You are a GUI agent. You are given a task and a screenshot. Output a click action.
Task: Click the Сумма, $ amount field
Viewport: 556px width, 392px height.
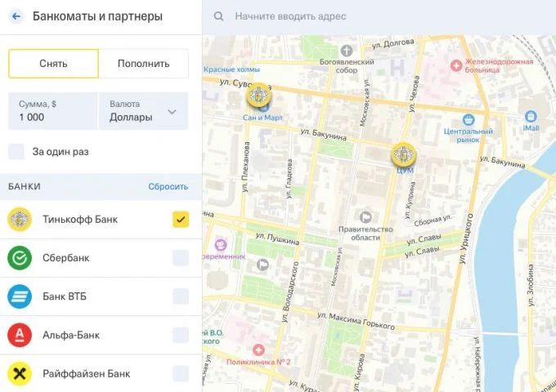(53, 111)
